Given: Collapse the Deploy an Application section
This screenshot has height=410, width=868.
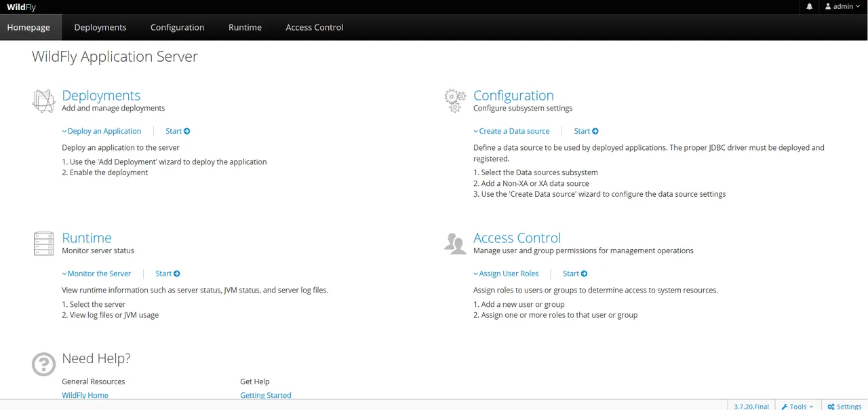Looking at the screenshot, I should [x=102, y=131].
